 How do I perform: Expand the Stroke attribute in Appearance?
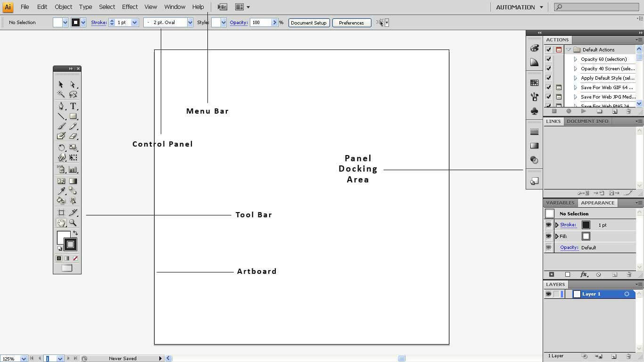click(557, 225)
